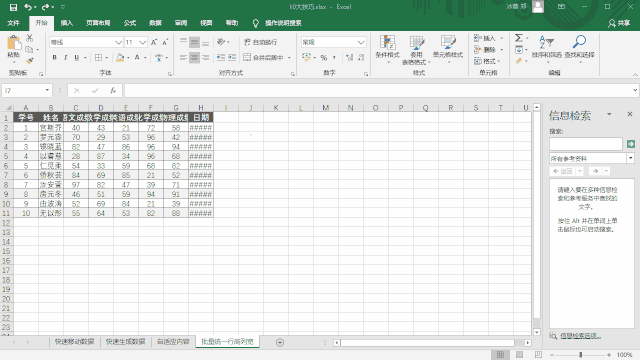Viewport: 640px width, 360px height.
Task: Click the Merge and Center button
Action: click(264, 58)
